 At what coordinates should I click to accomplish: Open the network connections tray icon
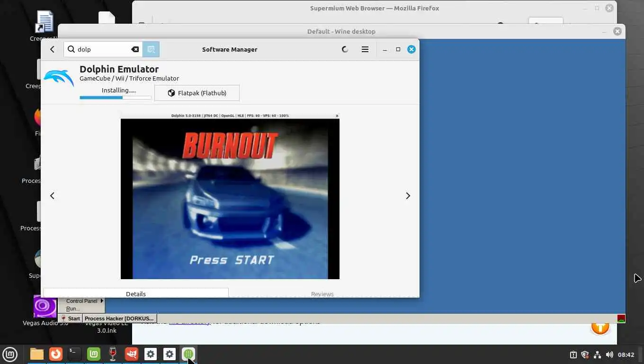point(597,355)
